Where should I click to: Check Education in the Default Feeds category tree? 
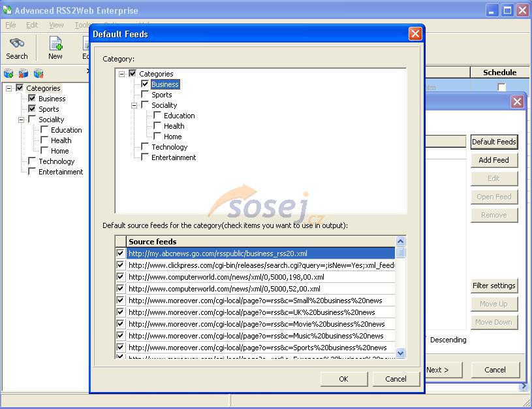click(157, 116)
